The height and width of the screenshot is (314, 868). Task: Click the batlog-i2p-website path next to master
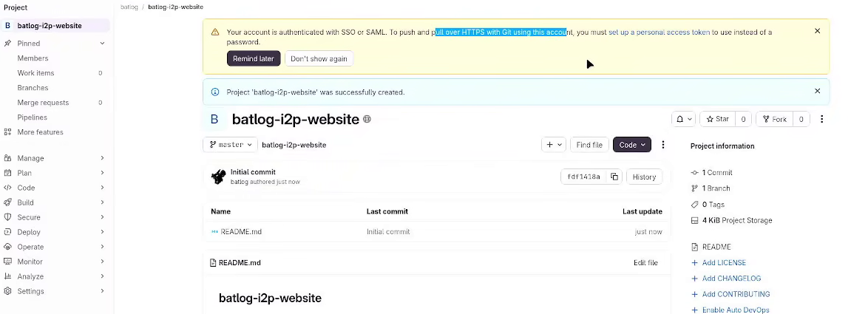tap(294, 145)
